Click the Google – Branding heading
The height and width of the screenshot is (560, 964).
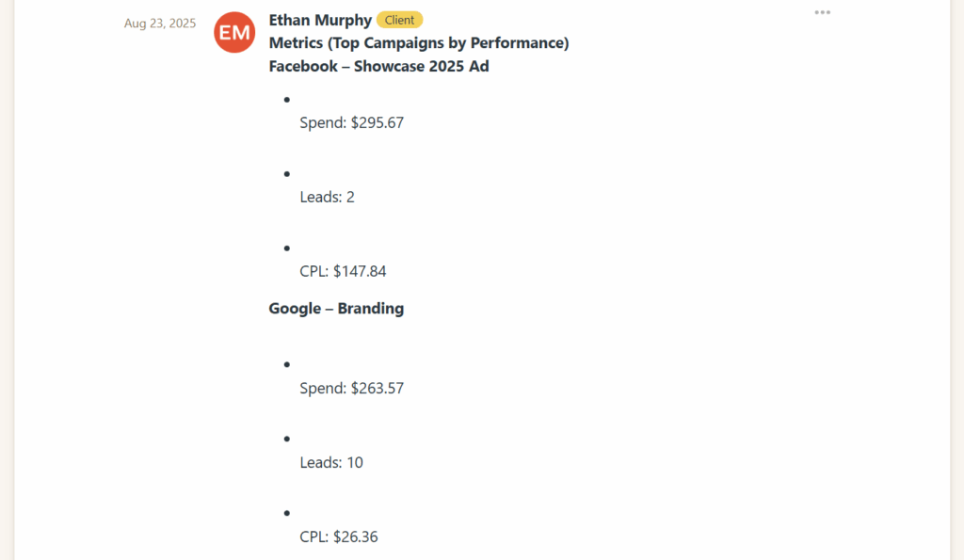tap(336, 309)
